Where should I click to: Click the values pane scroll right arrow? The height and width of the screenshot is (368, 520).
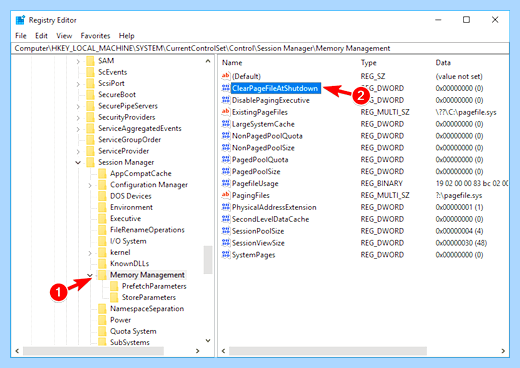point(503,351)
